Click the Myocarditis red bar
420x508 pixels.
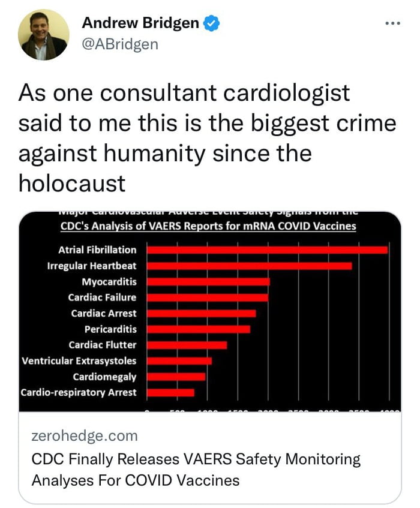[208, 281]
